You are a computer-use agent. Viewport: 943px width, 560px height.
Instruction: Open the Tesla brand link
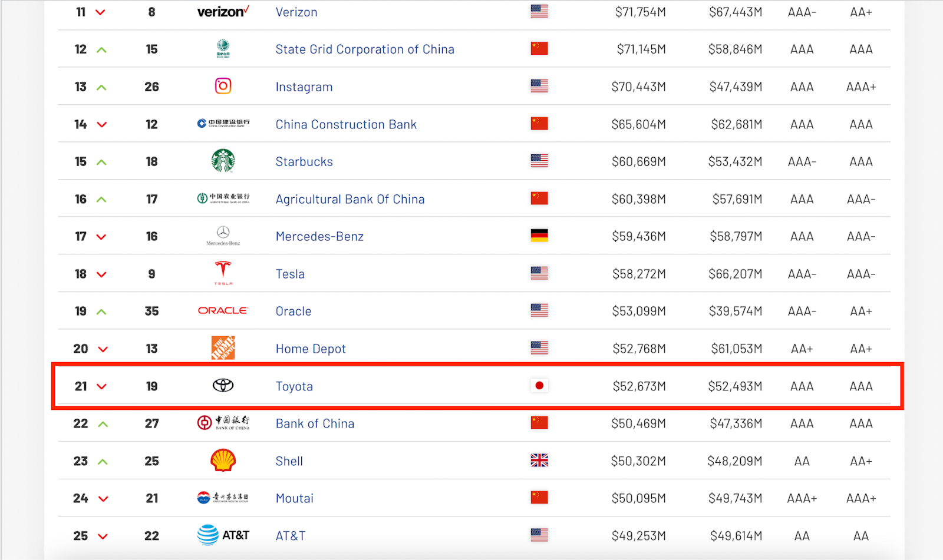click(x=290, y=274)
